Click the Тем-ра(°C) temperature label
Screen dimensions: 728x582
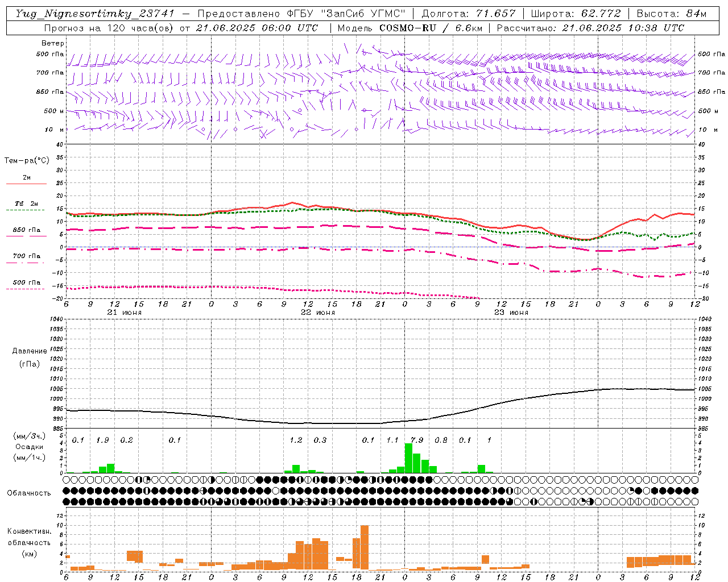[27, 161]
